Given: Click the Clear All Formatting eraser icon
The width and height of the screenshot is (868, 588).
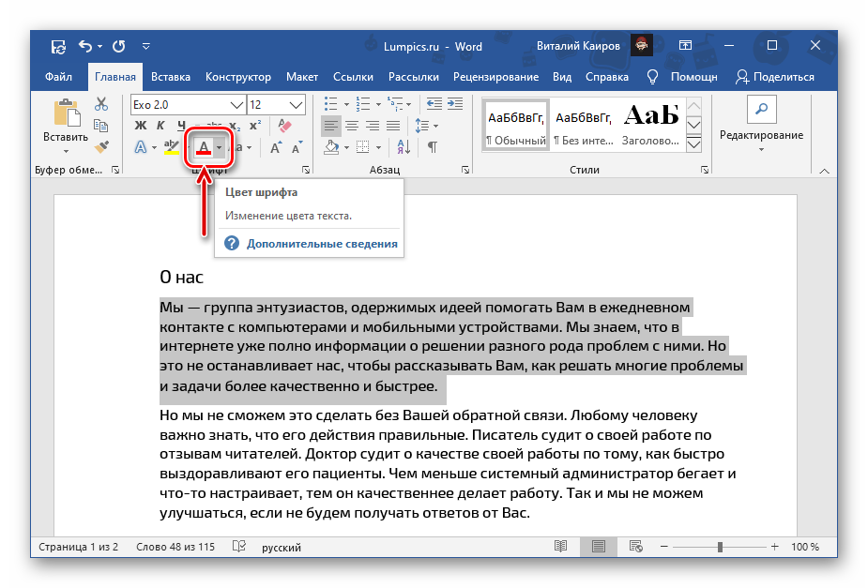Looking at the screenshot, I should pyautogui.click(x=284, y=126).
